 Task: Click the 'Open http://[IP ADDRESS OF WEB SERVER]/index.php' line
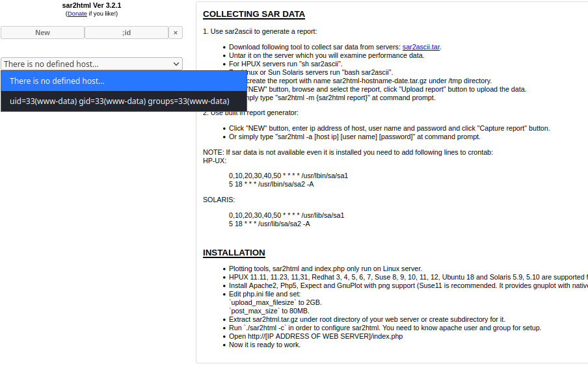pos(315,336)
